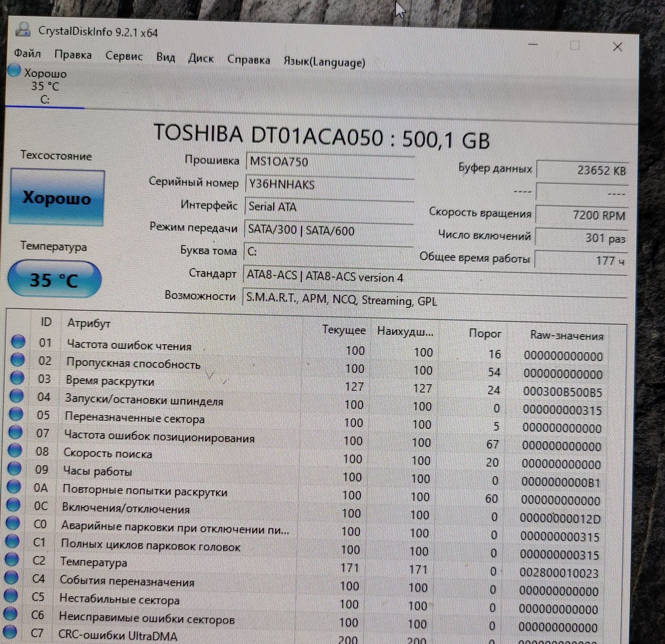The image size is (665, 644).
Task: Click power on hours value 177 ч
Action: pyautogui.click(x=580, y=261)
